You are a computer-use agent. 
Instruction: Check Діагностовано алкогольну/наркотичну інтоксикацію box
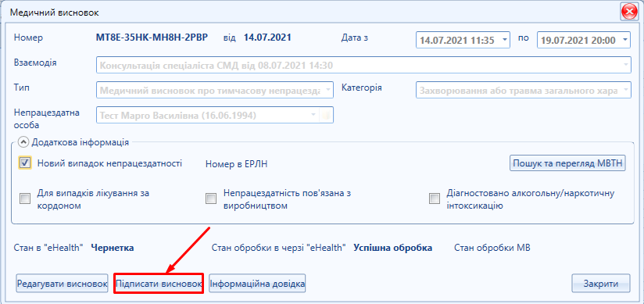click(x=434, y=198)
